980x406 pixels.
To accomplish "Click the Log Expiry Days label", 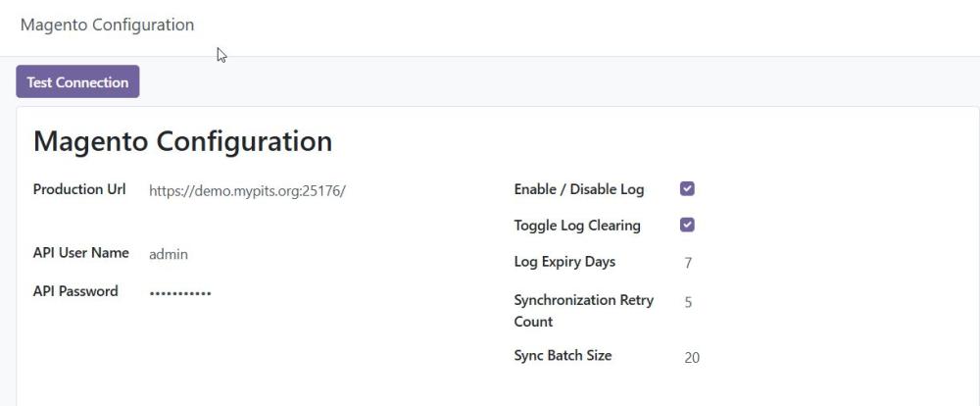I will [564, 262].
